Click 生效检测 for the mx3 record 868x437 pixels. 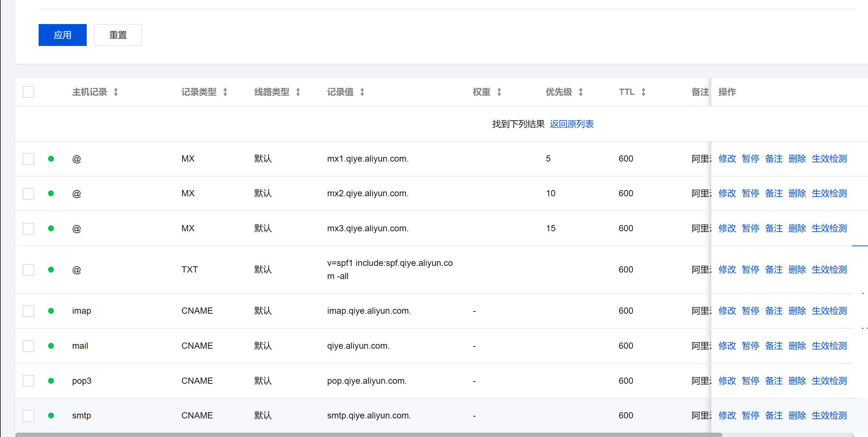829,228
